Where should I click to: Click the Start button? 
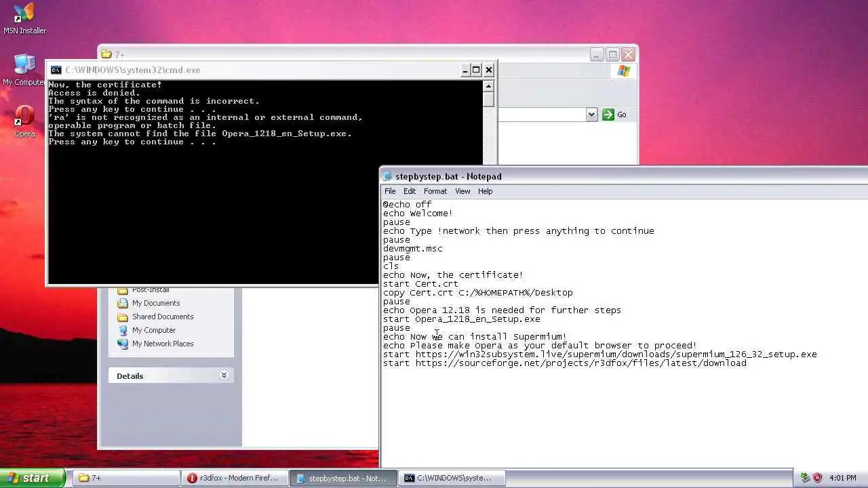pos(33,478)
